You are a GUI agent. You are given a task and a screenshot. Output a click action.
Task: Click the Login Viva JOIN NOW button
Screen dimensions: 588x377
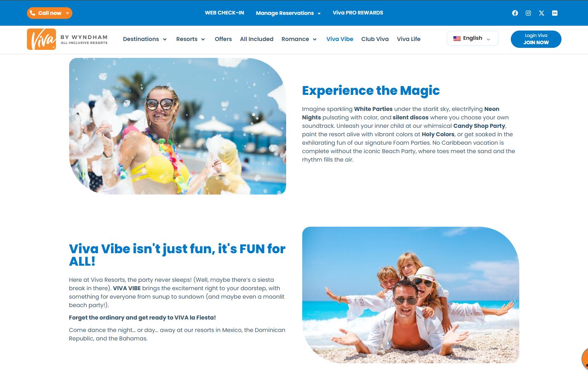[536, 39]
